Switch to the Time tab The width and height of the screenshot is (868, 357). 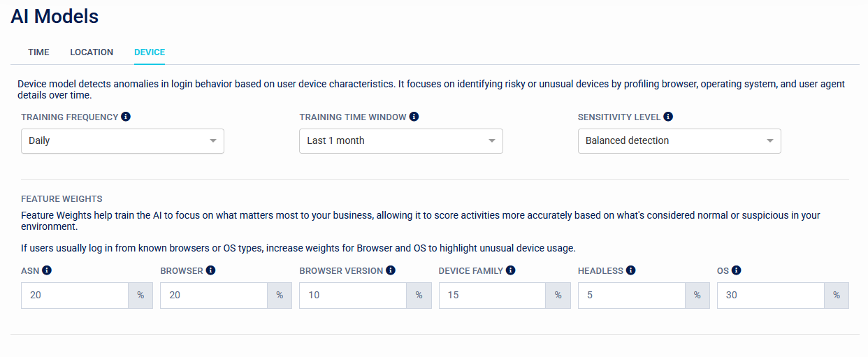coord(38,52)
